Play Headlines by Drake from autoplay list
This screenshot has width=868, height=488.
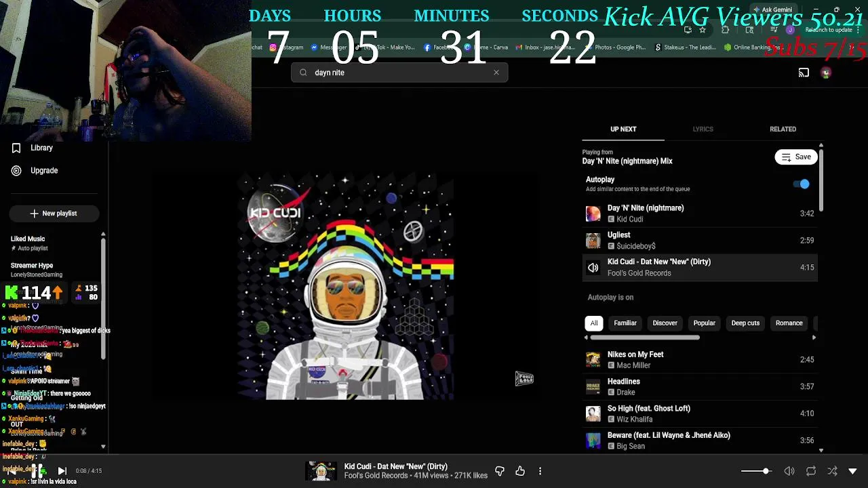click(x=700, y=387)
